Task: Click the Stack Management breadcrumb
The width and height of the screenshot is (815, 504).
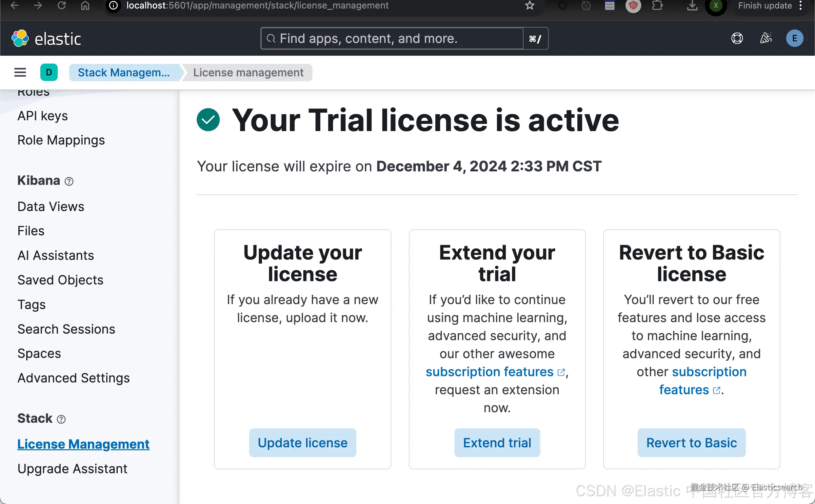Action: click(124, 72)
